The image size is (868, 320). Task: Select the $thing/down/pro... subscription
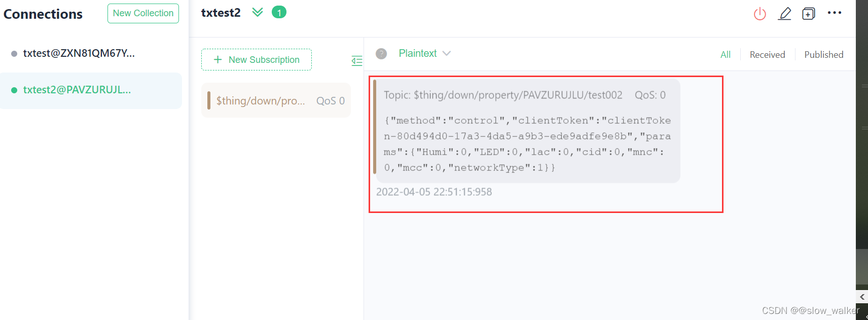coord(276,100)
